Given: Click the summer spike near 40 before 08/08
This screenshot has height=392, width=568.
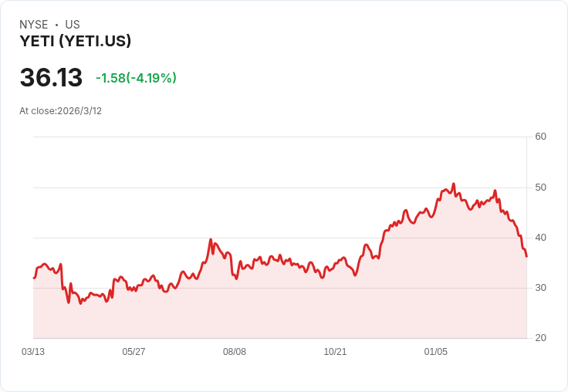Looking at the screenshot, I should click(x=211, y=240).
